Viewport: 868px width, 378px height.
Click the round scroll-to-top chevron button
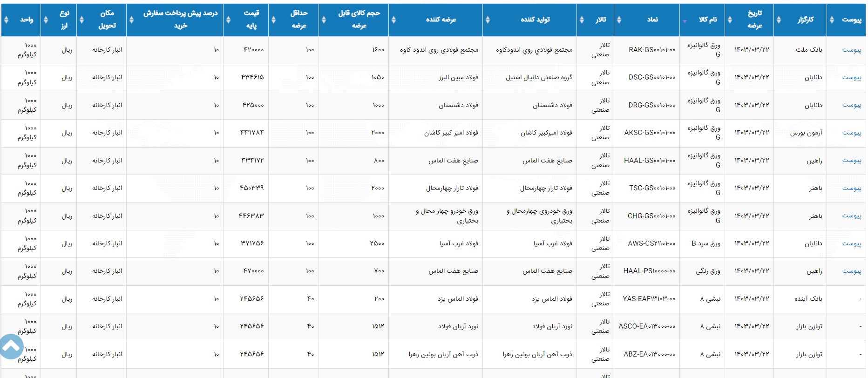11,346
